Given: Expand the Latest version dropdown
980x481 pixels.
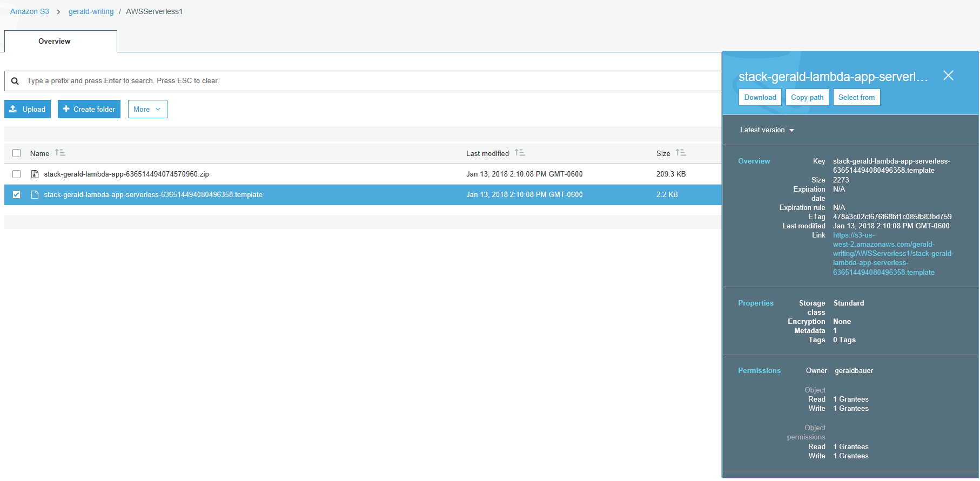Looking at the screenshot, I should click(767, 130).
